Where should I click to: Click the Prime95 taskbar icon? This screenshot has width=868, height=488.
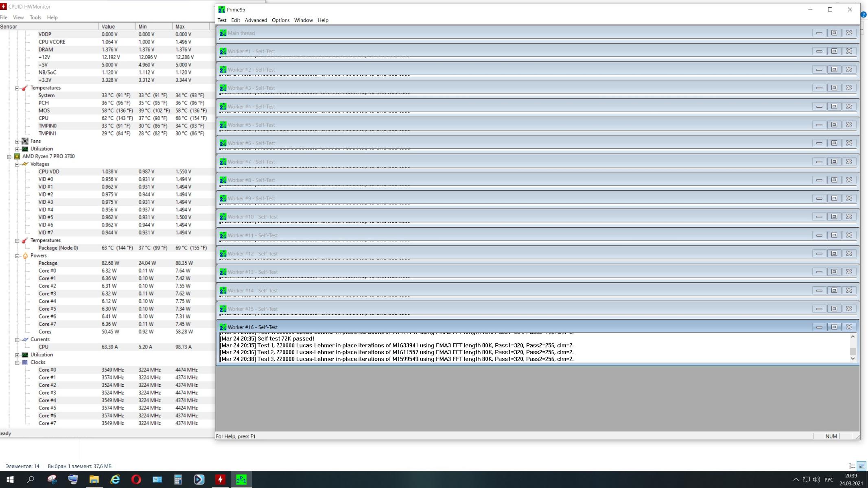[x=241, y=479]
